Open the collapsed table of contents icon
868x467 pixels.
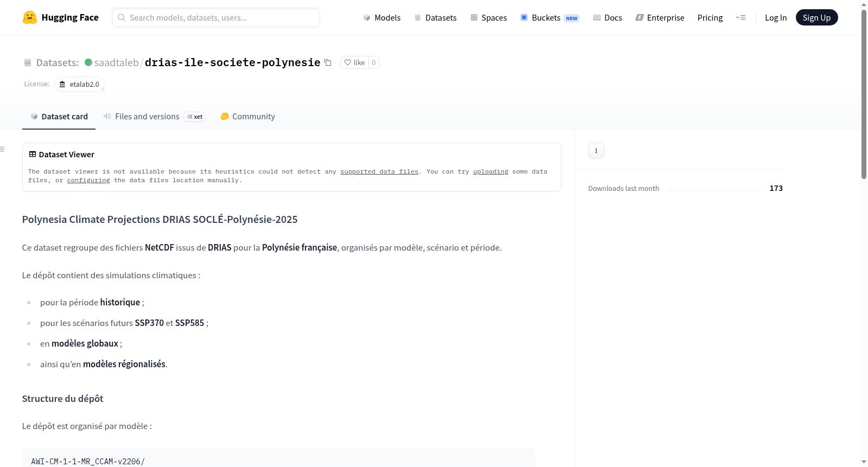click(3, 149)
